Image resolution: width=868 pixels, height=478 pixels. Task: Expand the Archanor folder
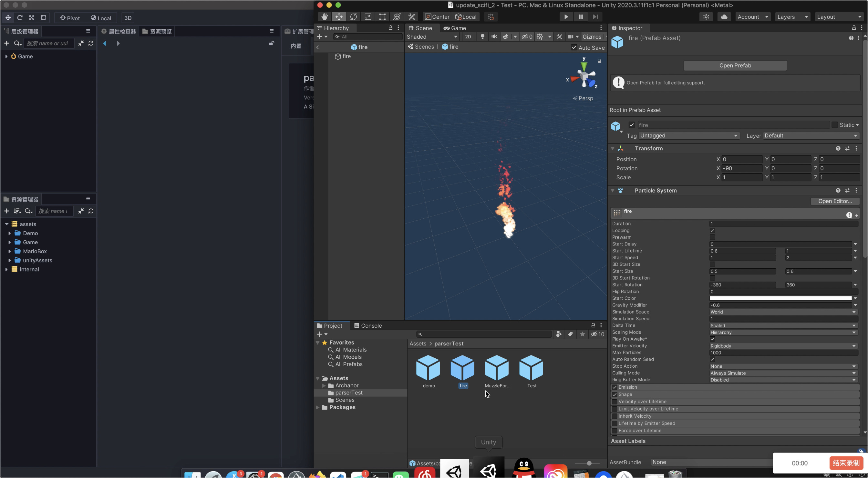tap(324, 385)
